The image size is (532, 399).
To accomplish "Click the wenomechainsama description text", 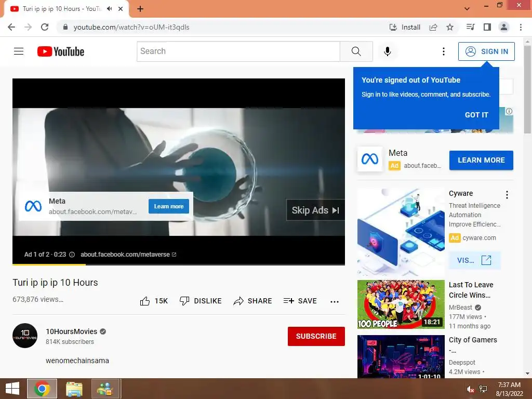I will pos(77,361).
